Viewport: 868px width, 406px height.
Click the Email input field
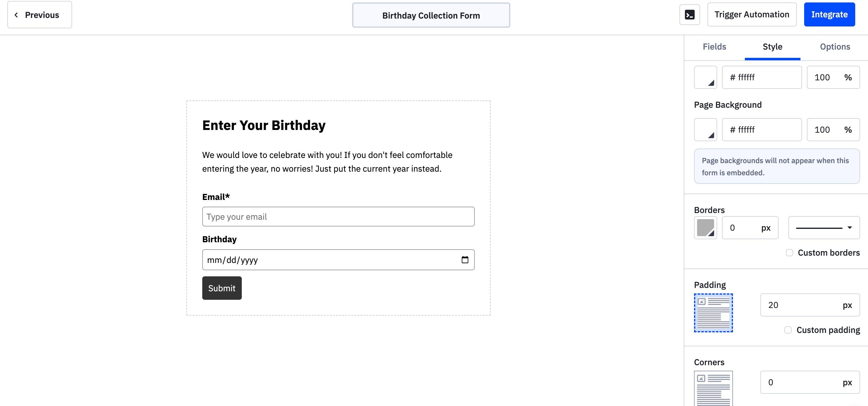(x=338, y=216)
